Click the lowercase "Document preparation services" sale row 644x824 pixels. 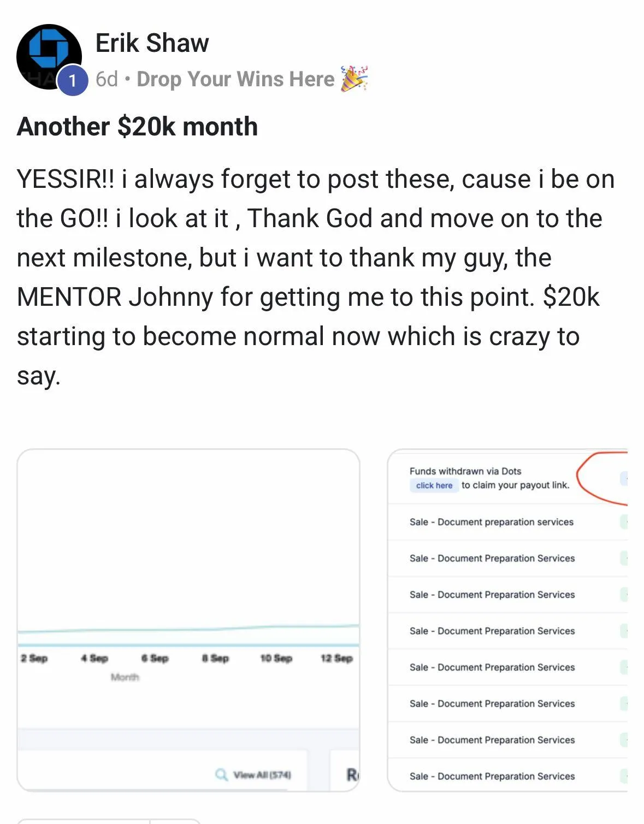[x=492, y=522]
